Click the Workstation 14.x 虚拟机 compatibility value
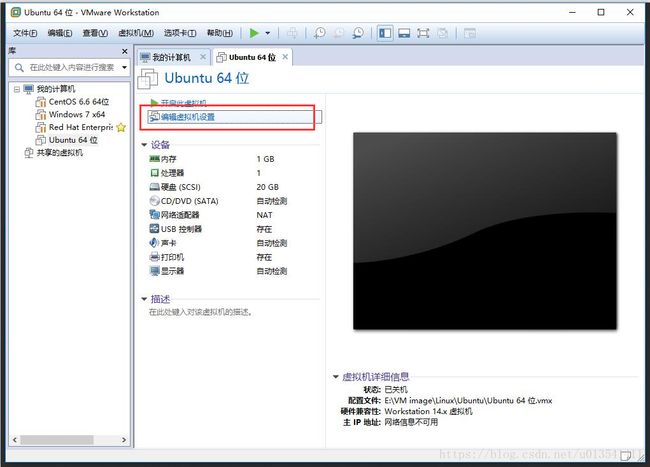This screenshot has width=650, height=467. point(429,411)
